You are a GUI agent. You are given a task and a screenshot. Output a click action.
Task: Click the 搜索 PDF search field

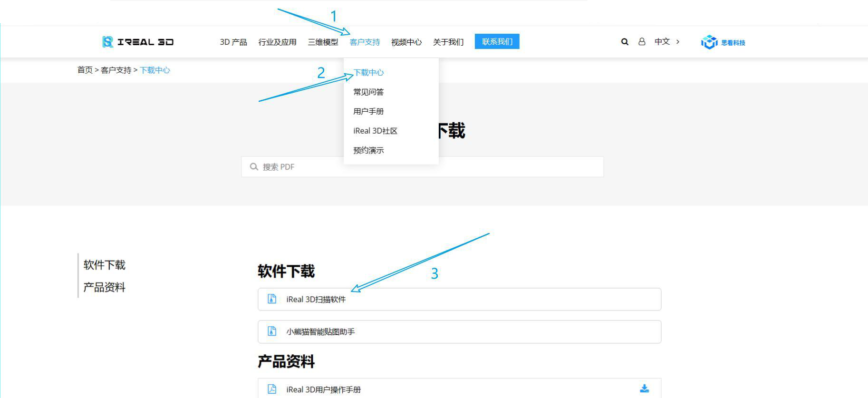click(423, 167)
